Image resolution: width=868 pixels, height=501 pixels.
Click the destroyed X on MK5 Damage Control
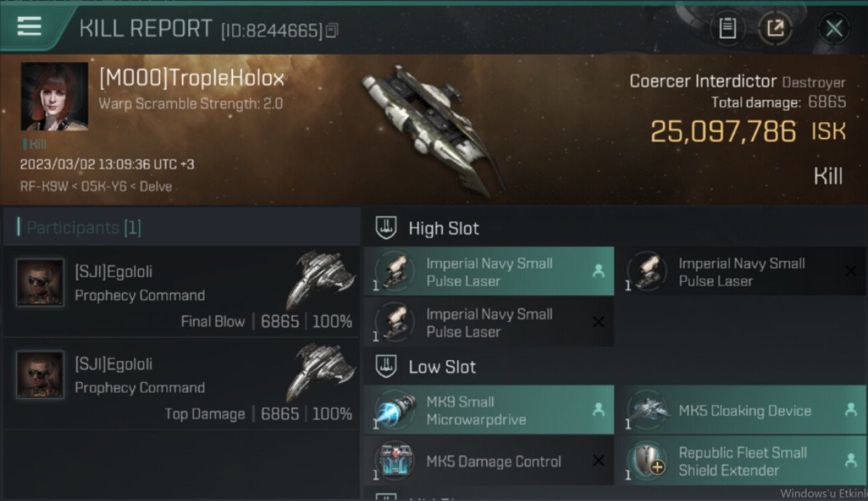598,461
